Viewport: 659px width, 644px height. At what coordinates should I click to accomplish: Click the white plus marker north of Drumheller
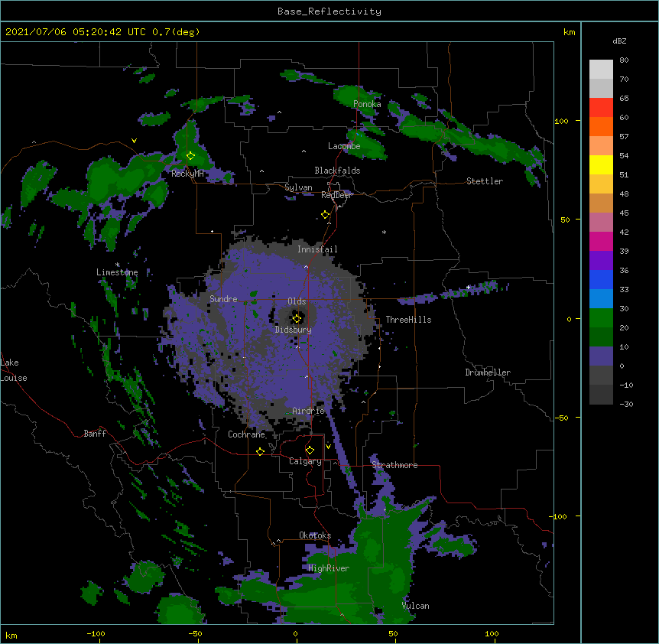(468, 287)
